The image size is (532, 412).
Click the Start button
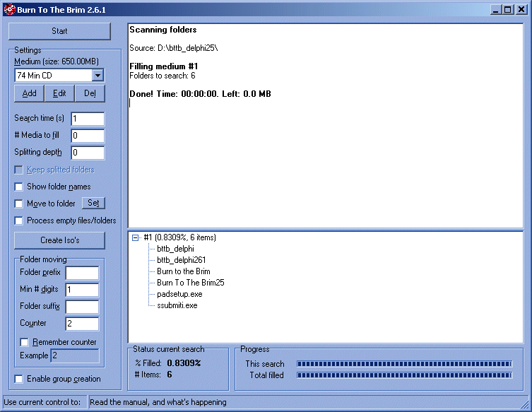click(59, 31)
